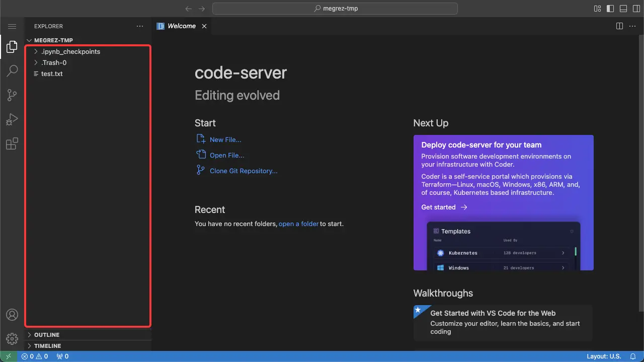644x362 pixels.
Task: Click the remote connection indicator in status bar
Action: tap(9, 356)
